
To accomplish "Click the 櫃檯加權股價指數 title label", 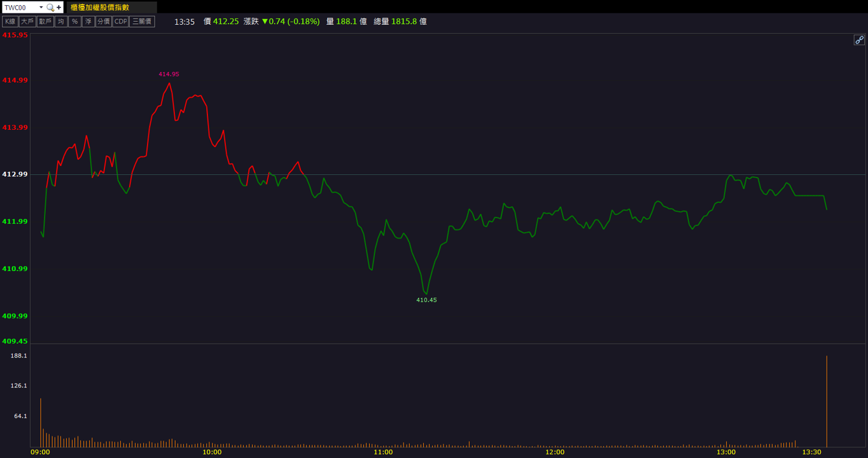I will point(100,8).
